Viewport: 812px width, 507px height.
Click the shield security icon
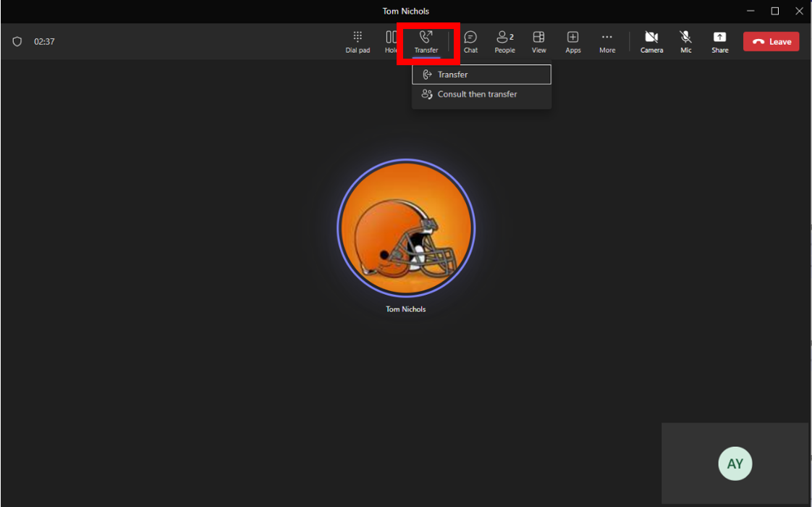click(17, 41)
